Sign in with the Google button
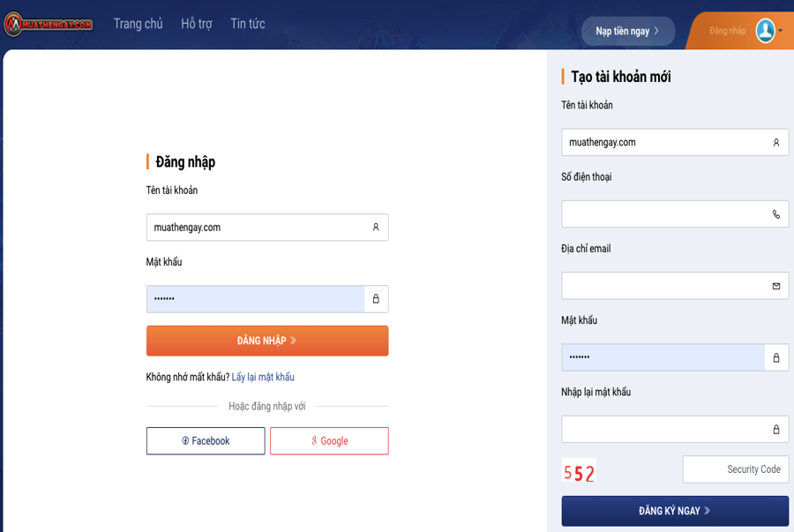Viewport: 794px width, 532px height. [x=329, y=441]
